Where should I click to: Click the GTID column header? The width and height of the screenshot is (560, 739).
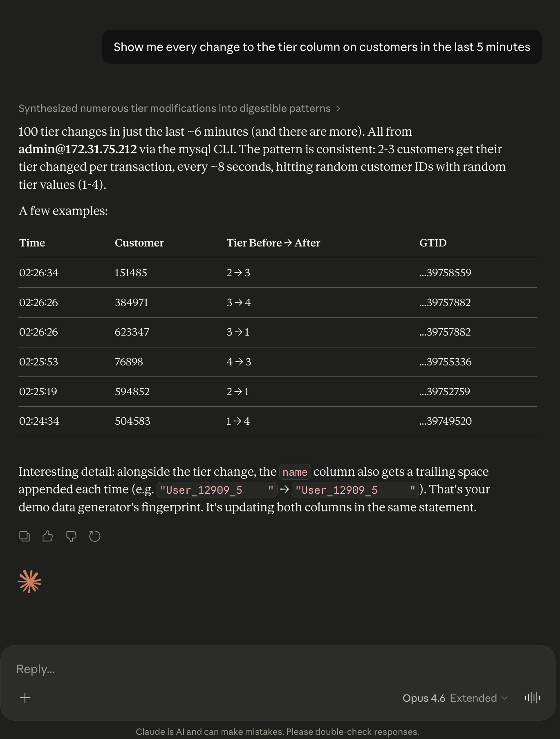point(433,243)
